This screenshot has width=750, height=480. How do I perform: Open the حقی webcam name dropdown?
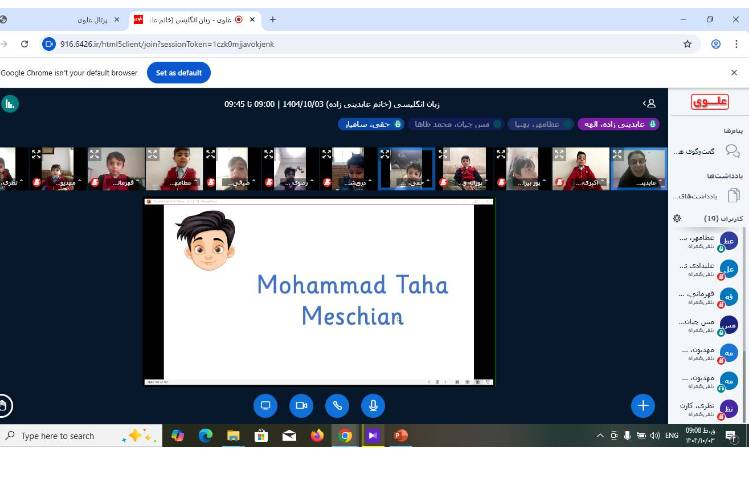414,183
